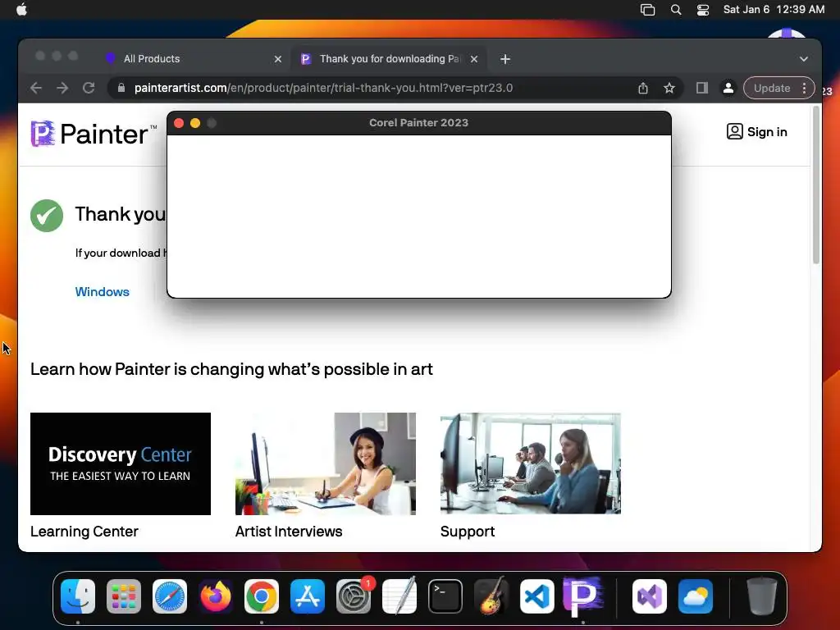This screenshot has width=840, height=630.
Task: Open Spotlight search in menu bar
Action: click(x=676, y=10)
